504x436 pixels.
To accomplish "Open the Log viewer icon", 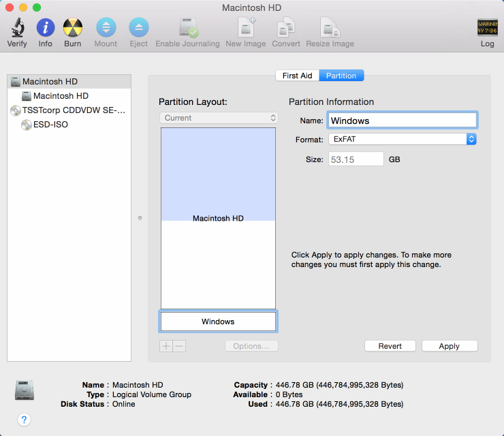I will pyautogui.click(x=487, y=27).
